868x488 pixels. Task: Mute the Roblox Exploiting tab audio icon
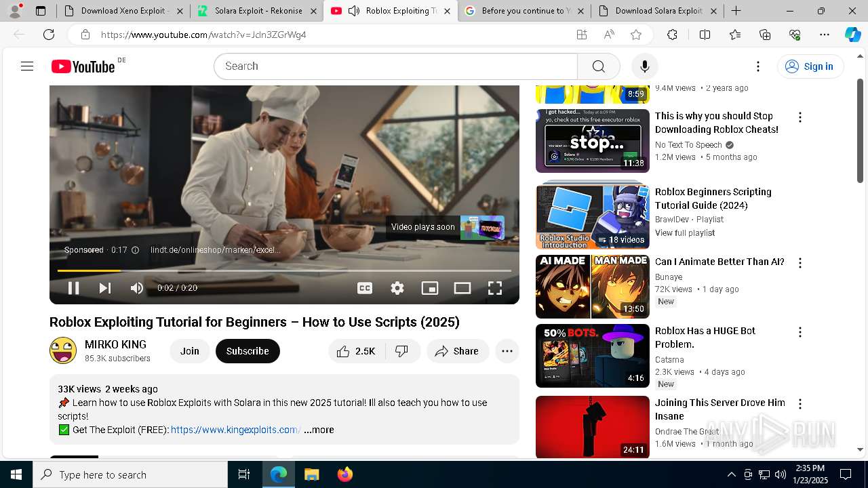click(354, 11)
